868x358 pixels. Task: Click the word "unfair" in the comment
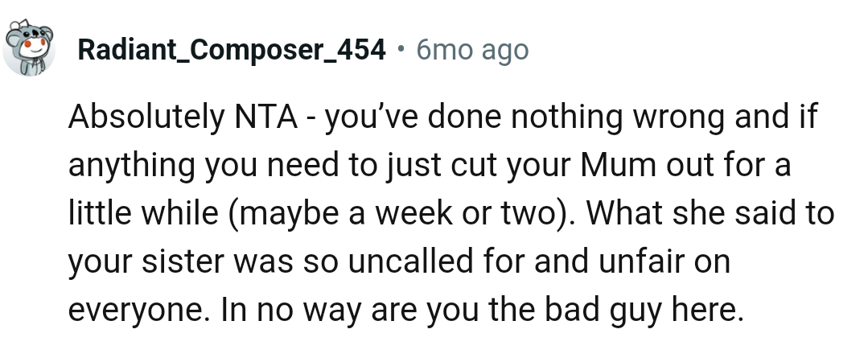point(624,264)
